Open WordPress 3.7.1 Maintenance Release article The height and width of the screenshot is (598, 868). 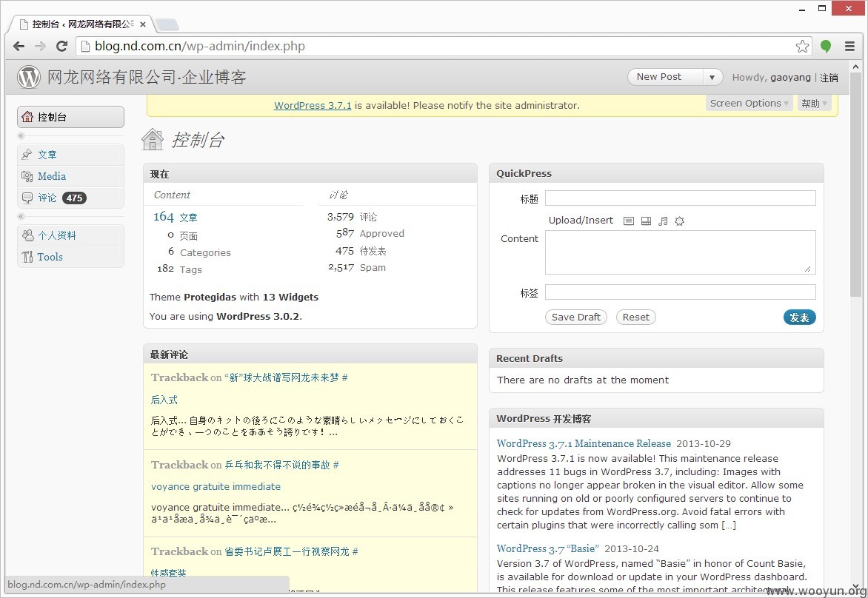pyautogui.click(x=584, y=443)
